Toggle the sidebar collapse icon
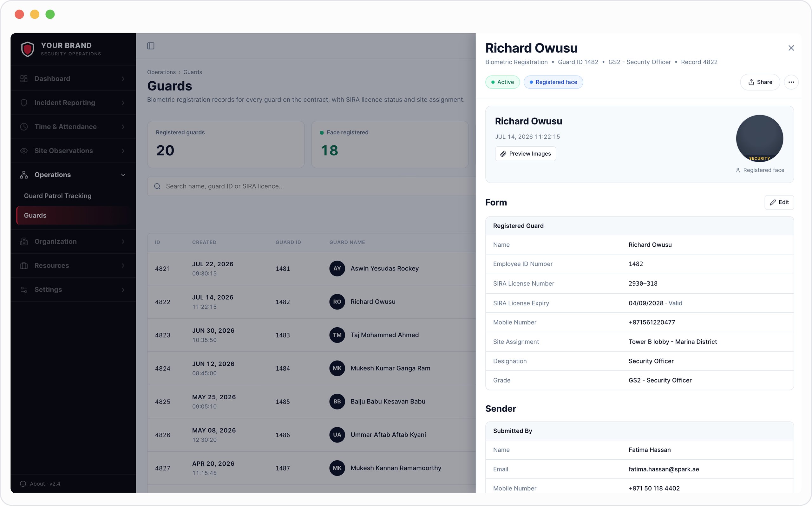This screenshot has height=506, width=812. [x=151, y=46]
